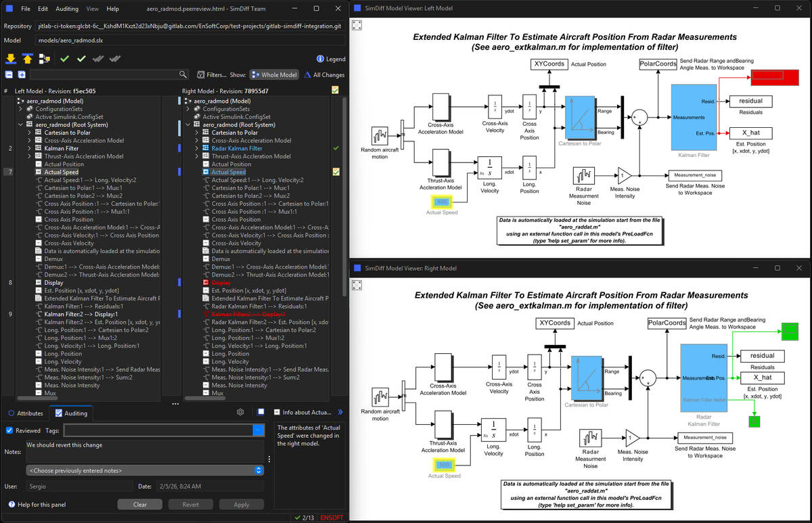Open the Edit menu
The image size is (812, 523).
click(43, 9)
